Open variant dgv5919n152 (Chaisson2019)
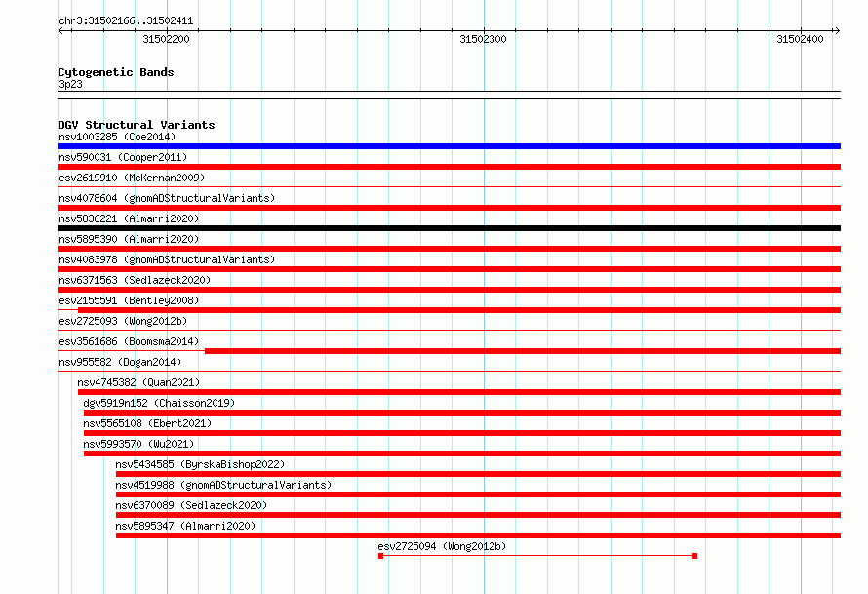Screen dimensions: 868x594 coord(159,403)
